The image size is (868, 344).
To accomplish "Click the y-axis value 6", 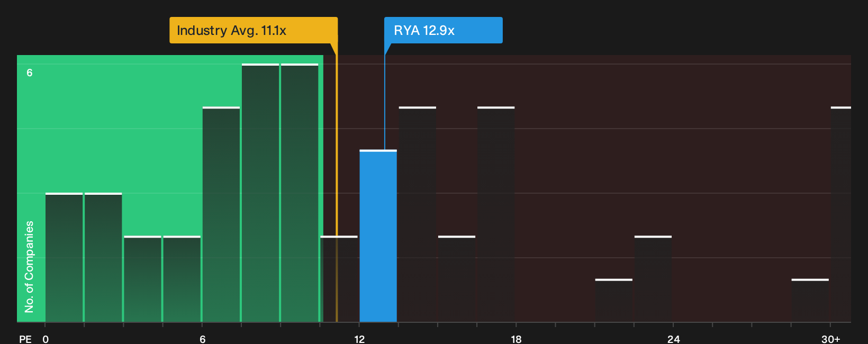I will click(x=30, y=73).
